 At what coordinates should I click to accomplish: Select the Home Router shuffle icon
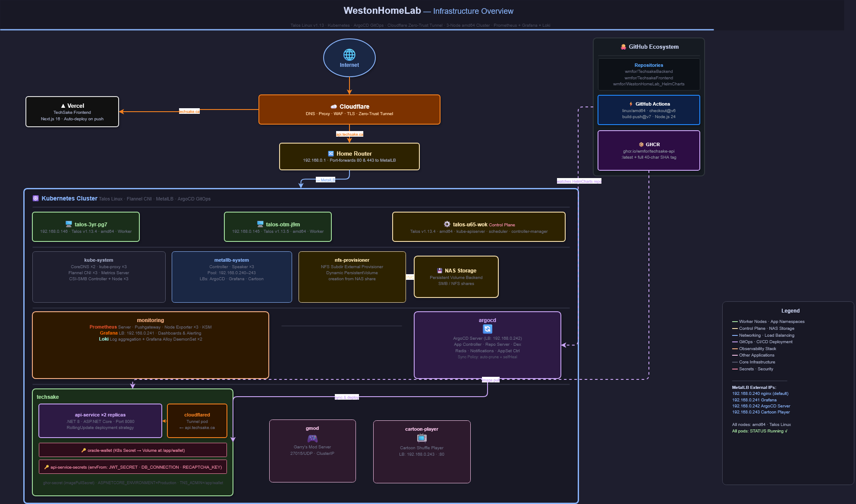(x=331, y=153)
